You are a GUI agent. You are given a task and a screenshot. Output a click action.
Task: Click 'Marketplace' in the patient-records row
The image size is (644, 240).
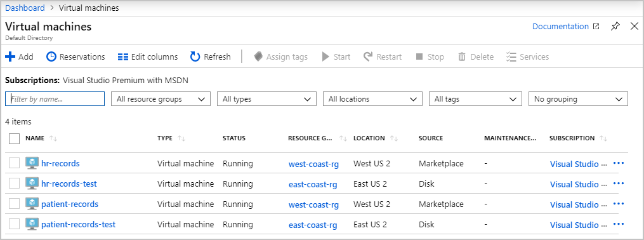pyautogui.click(x=441, y=204)
